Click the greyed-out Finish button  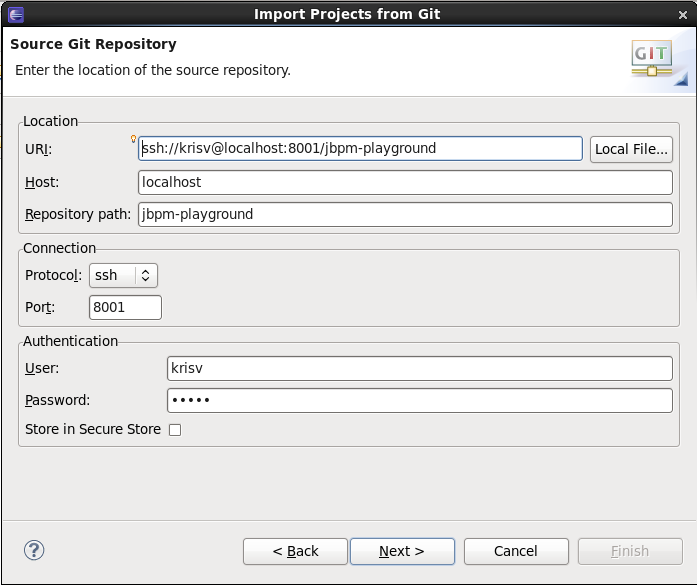click(x=630, y=551)
